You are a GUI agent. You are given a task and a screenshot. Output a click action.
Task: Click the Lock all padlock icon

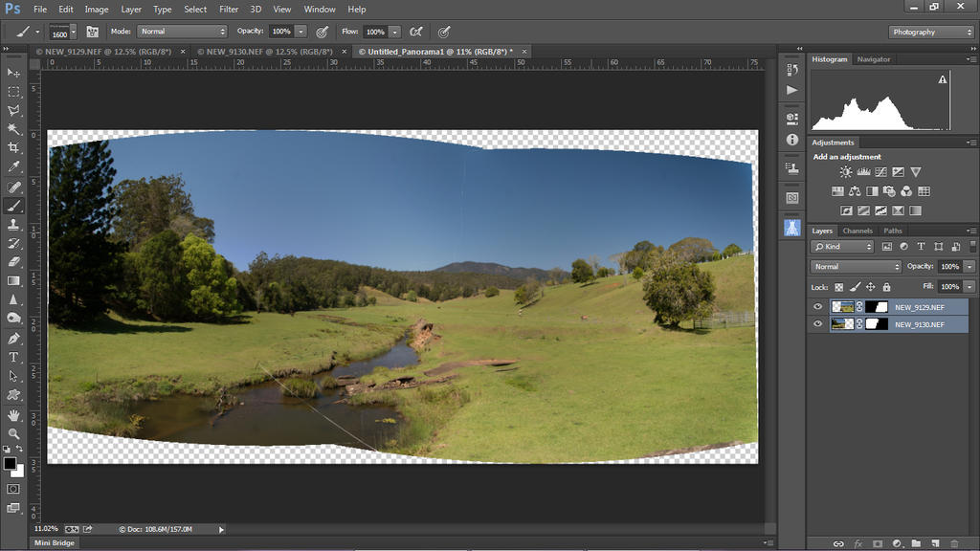tap(886, 287)
